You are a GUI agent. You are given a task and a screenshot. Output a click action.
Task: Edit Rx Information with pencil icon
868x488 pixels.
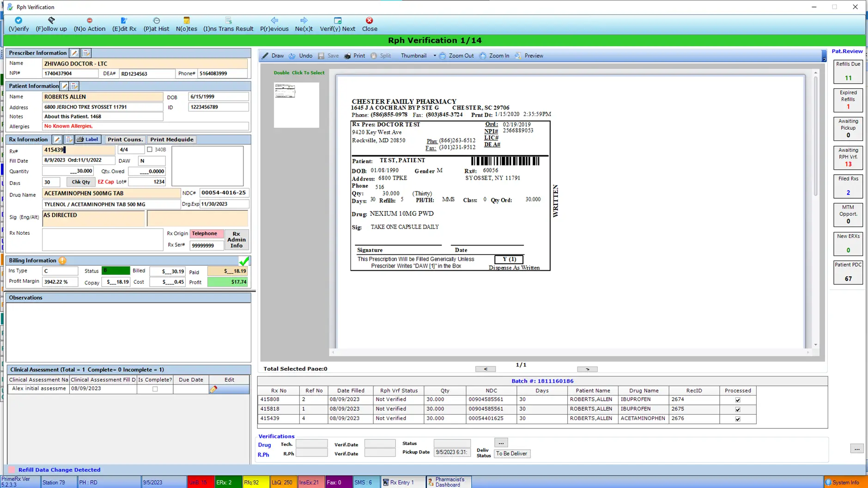57,140
